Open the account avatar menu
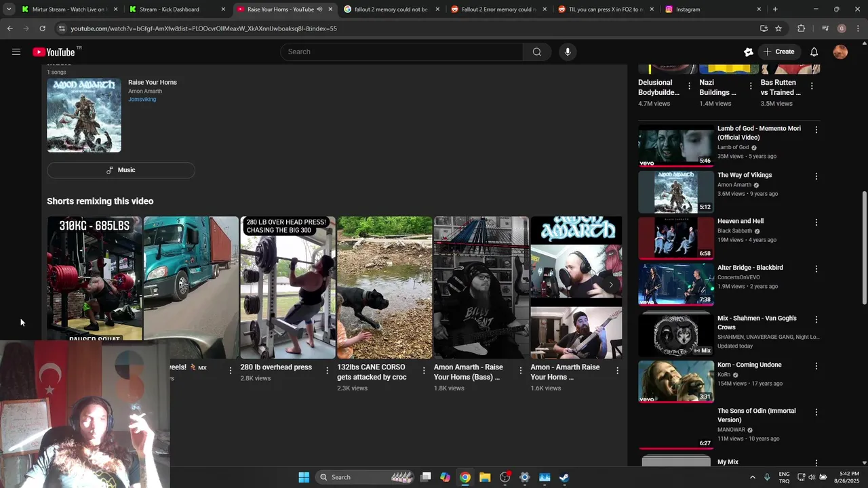Viewport: 868px width, 488px height. tap(840, 52)
